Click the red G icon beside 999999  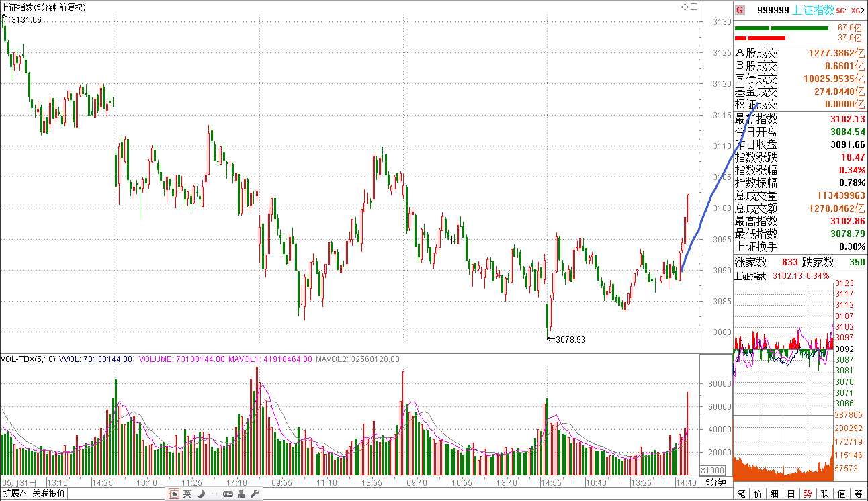(740, 10)
